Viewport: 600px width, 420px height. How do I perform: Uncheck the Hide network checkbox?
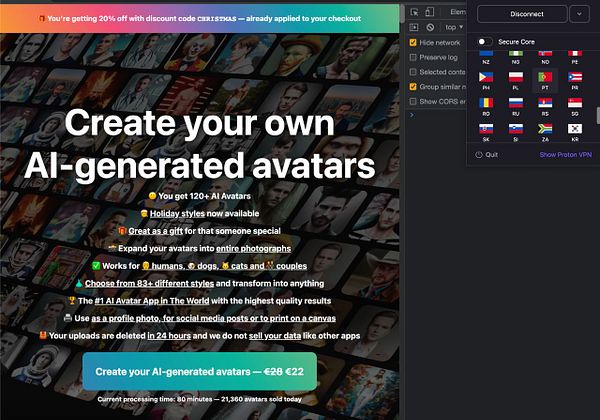click(x=413, y=42)
